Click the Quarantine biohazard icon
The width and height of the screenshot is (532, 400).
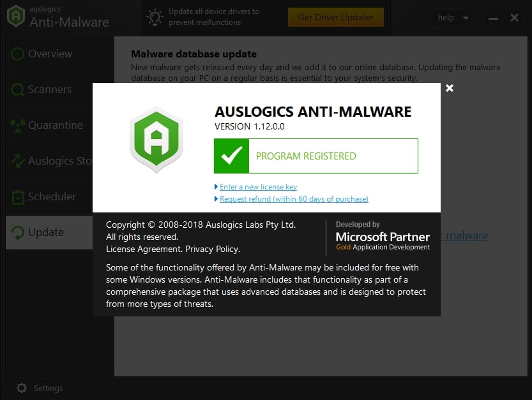tap(18, 126)
